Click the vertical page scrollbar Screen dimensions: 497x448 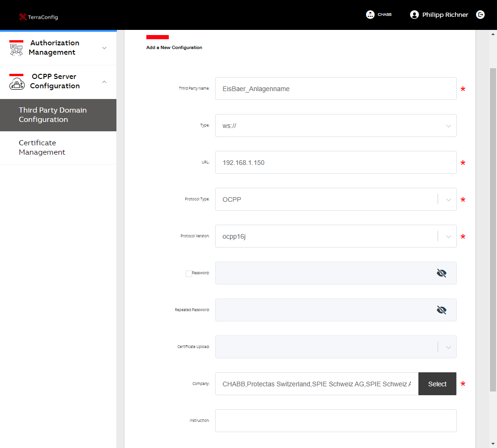[x=493, y=229]
